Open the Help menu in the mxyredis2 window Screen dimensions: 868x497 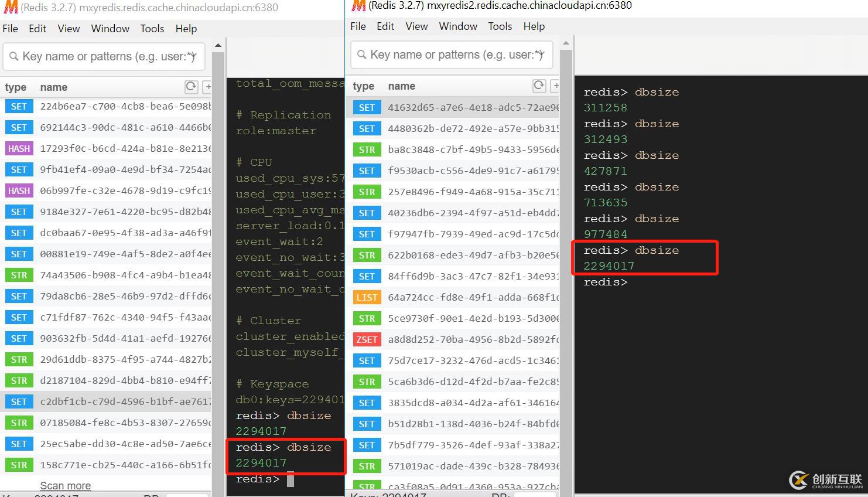(534, 26)
